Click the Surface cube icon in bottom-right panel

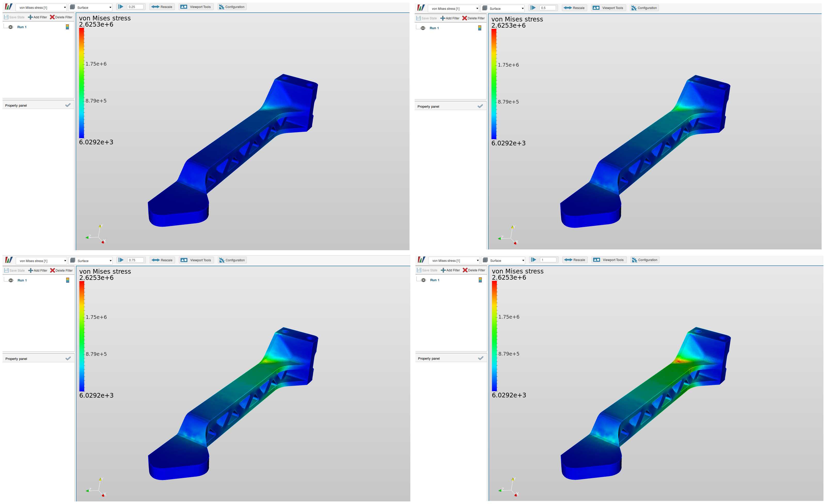tap(485, 260)
